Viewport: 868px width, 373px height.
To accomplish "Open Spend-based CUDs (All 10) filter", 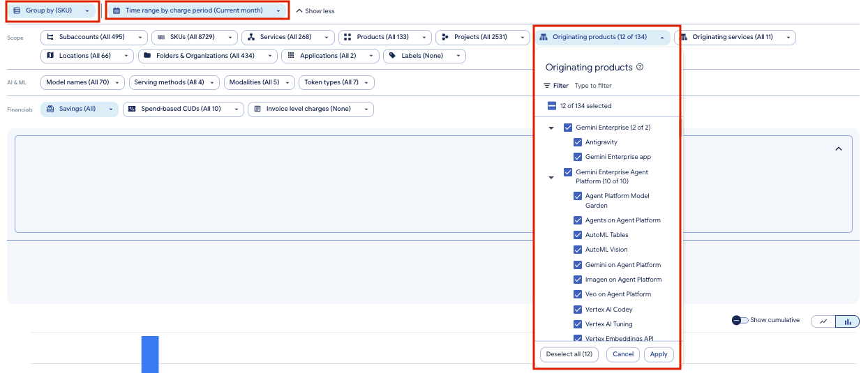I will (x=184, y=109).
